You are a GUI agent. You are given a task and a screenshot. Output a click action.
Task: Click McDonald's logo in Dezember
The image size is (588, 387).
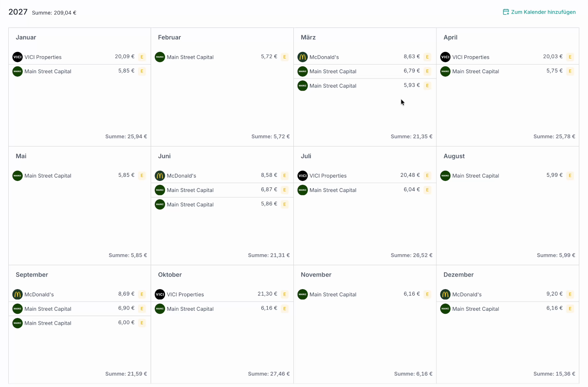[x=445, y=294]
